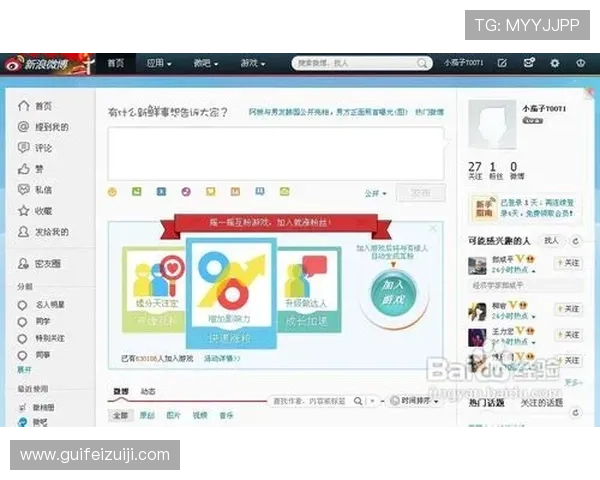This screenshot has width=600, height=480.
Task: Filter feed by 视频
Action: 200,415
